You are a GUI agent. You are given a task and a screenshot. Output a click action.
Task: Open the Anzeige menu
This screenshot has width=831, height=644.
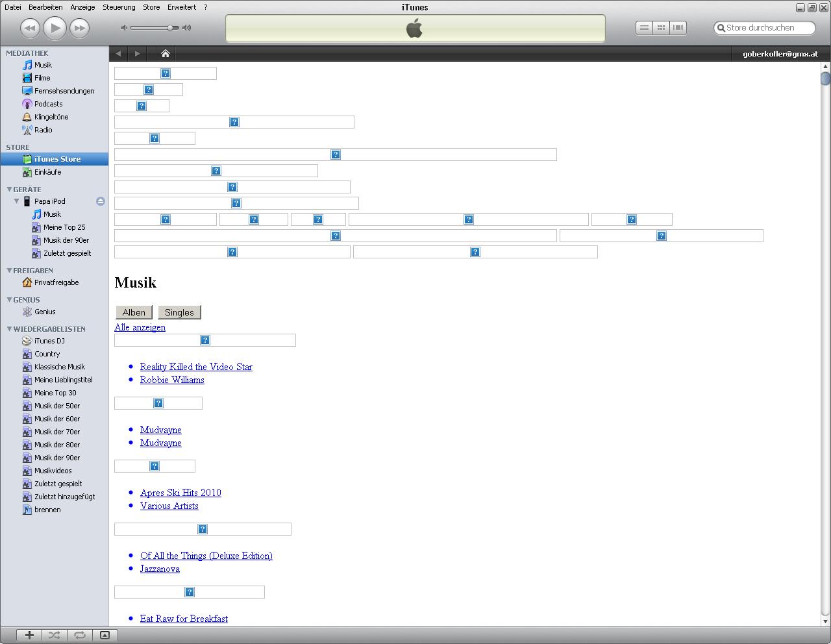(x=82, y=7)
